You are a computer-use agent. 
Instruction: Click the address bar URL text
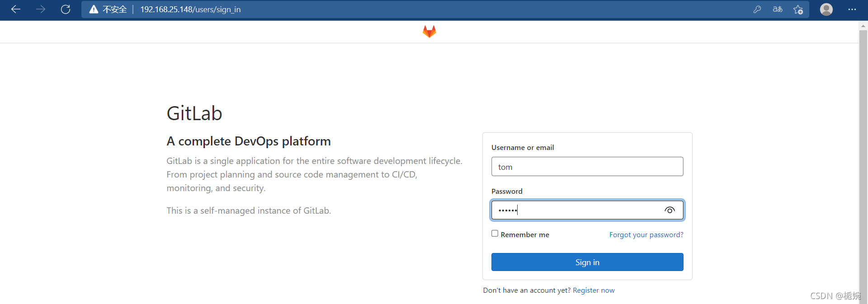[190, 9]
